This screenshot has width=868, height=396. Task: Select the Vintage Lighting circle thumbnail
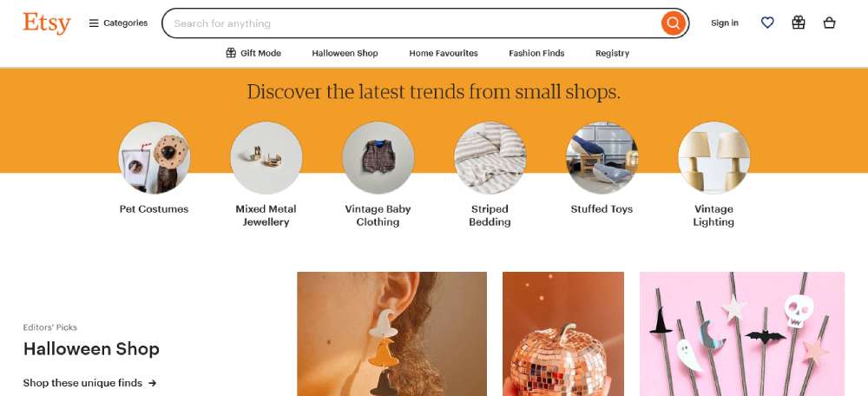click(x=713, y=157)
